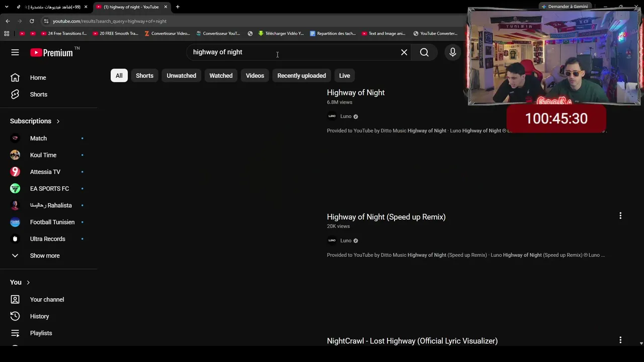Filter results by Watched
This screenshot has height=362, width=644.
[221, 75]
